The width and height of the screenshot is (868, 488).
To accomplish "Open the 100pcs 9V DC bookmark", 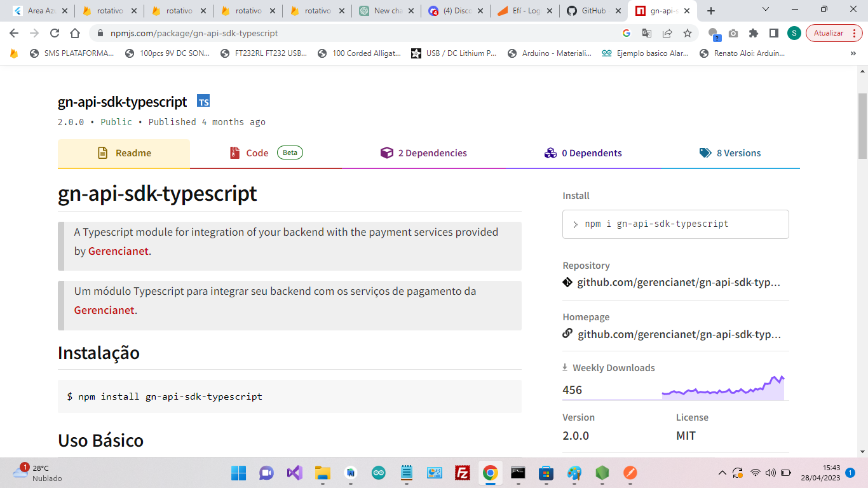I will point(168,53).
